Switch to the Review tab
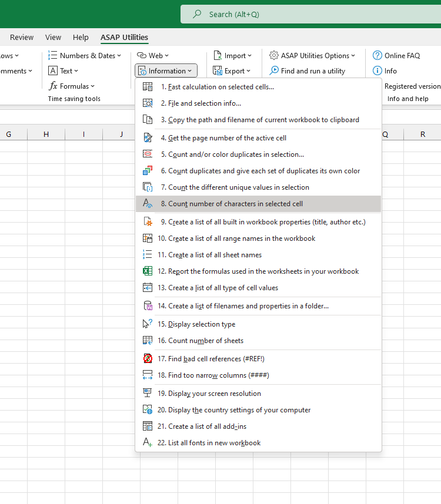 tap(22, 37)
